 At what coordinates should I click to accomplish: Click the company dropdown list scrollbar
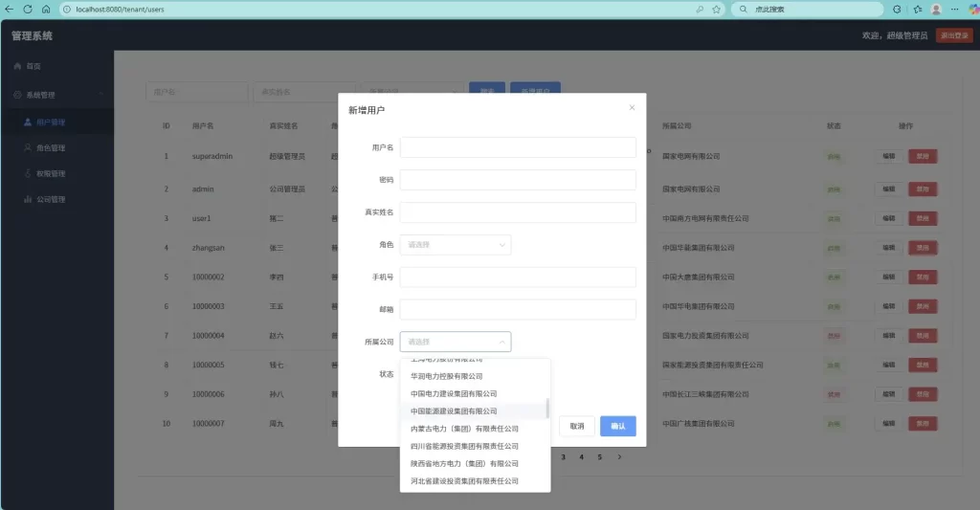pyautogui.click(x=547, y=409)
